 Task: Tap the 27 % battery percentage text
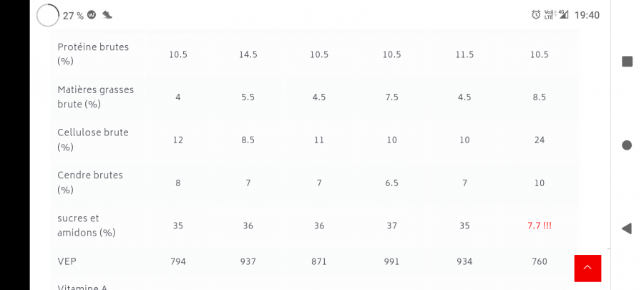tap(72, 16)
